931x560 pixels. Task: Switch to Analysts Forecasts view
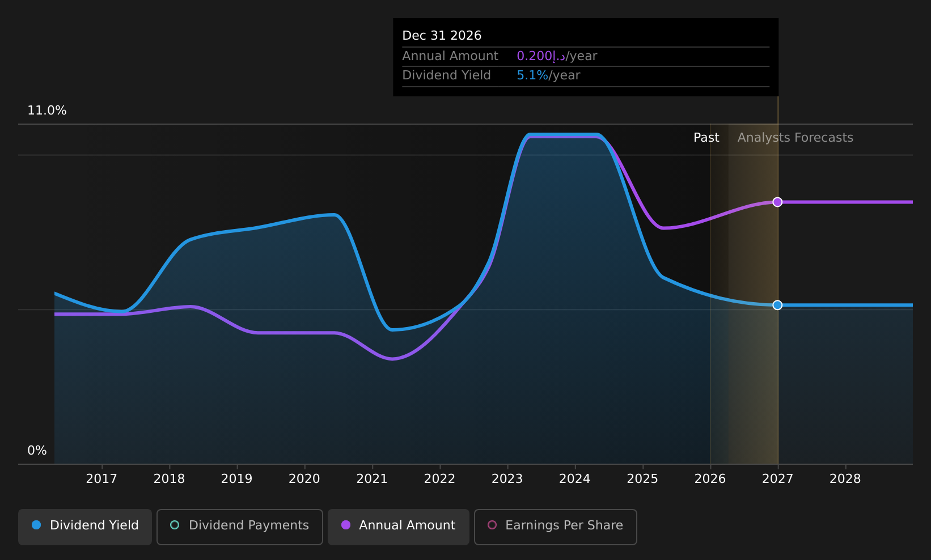tap(795, 137)
